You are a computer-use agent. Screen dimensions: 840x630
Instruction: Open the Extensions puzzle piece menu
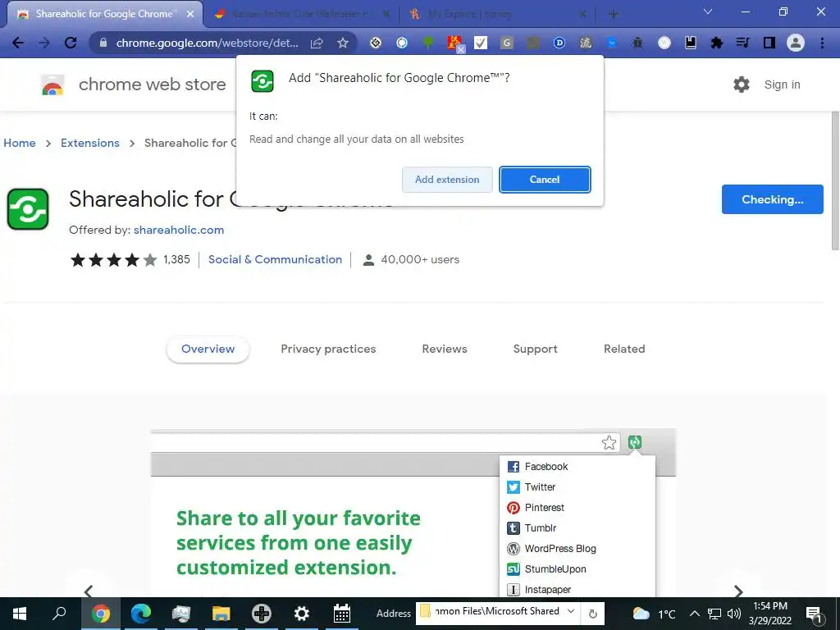(x=717, y=43)
